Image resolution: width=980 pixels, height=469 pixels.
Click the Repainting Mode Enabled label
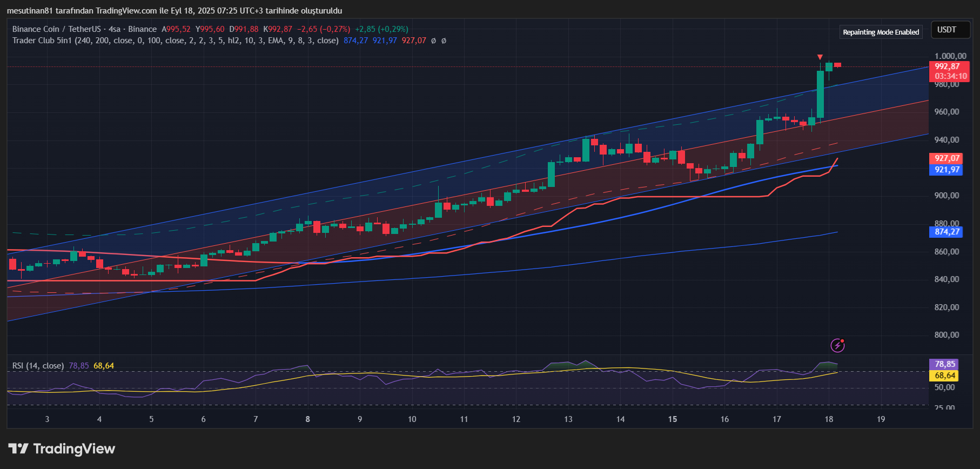pos(881,32)
